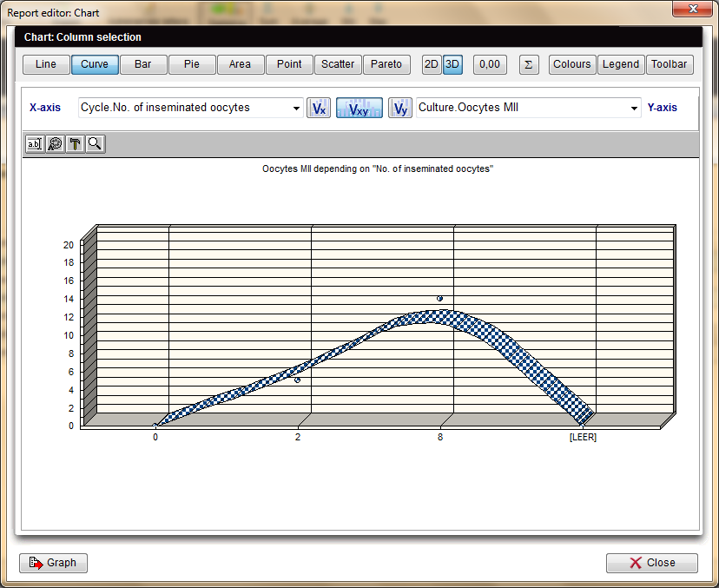The height and width of the screenshot is (588, 719).
Task: Click the Vxy values icon
Action: (359, 109)
